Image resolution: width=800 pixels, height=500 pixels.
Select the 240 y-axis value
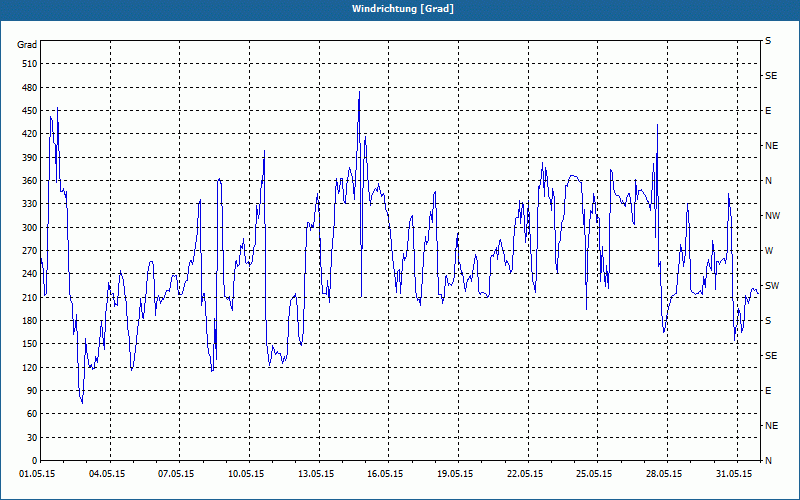29,274
